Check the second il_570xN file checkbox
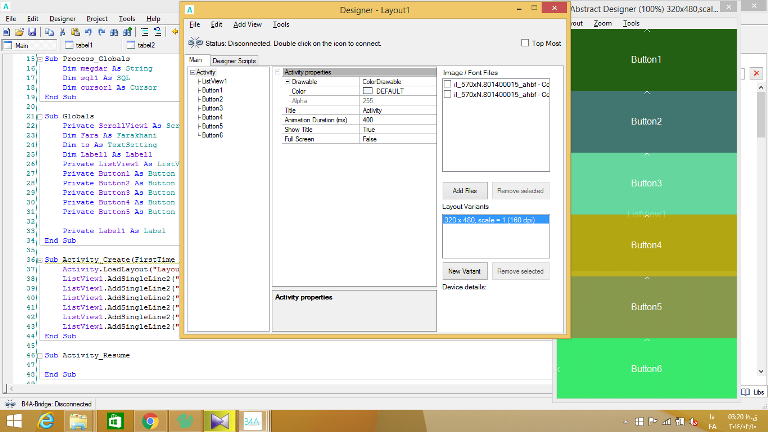 point(447,94)
